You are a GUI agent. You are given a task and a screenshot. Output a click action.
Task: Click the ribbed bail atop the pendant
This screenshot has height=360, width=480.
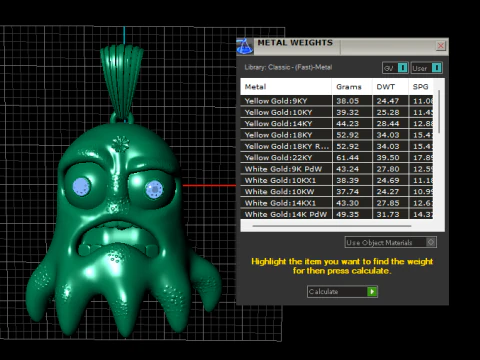tap(122, 82)
